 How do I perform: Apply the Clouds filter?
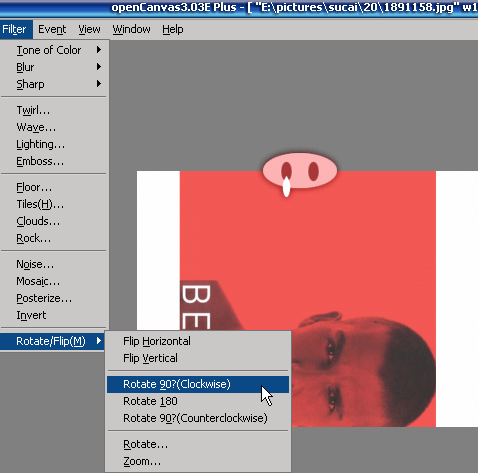tap(54, 221)
